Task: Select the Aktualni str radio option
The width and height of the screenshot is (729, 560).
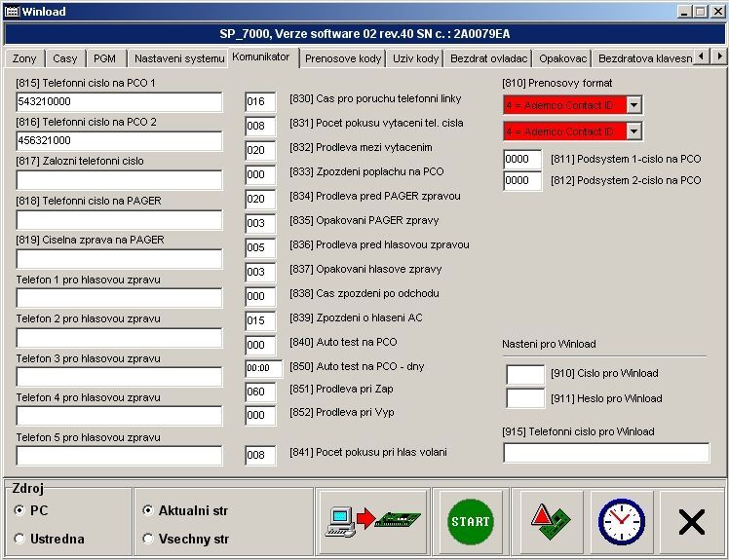Action: [x=148, y=510]
